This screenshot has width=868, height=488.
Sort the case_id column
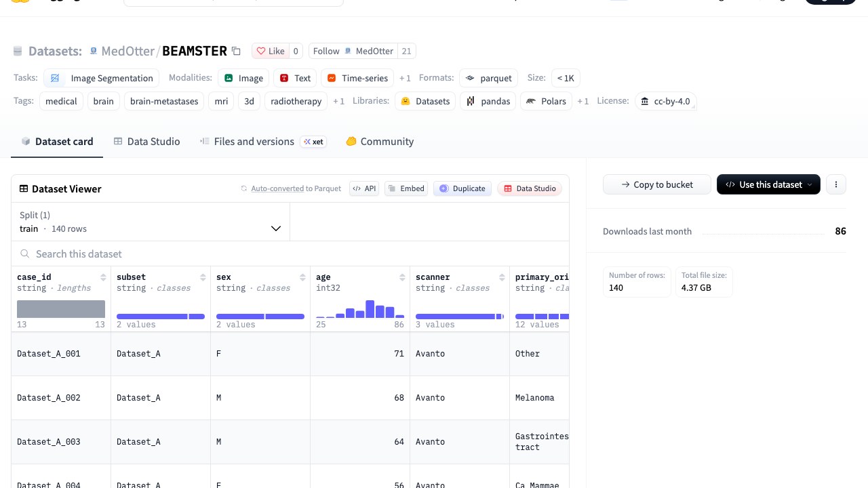(x=103, y=277)
